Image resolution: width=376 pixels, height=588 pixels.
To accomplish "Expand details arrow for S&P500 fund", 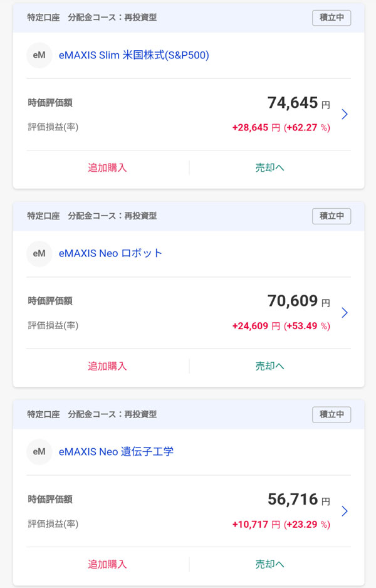I will [345, 114].
